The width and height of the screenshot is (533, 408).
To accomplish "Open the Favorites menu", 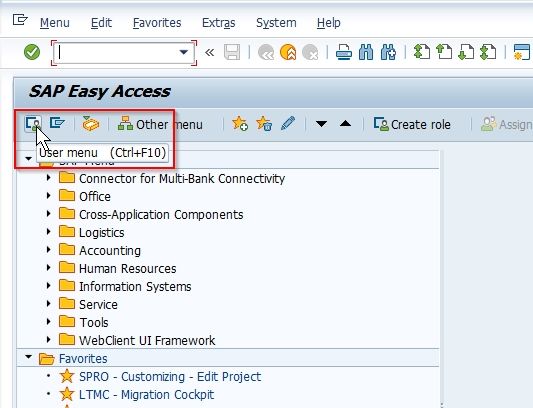I will [x=157, y=23].
